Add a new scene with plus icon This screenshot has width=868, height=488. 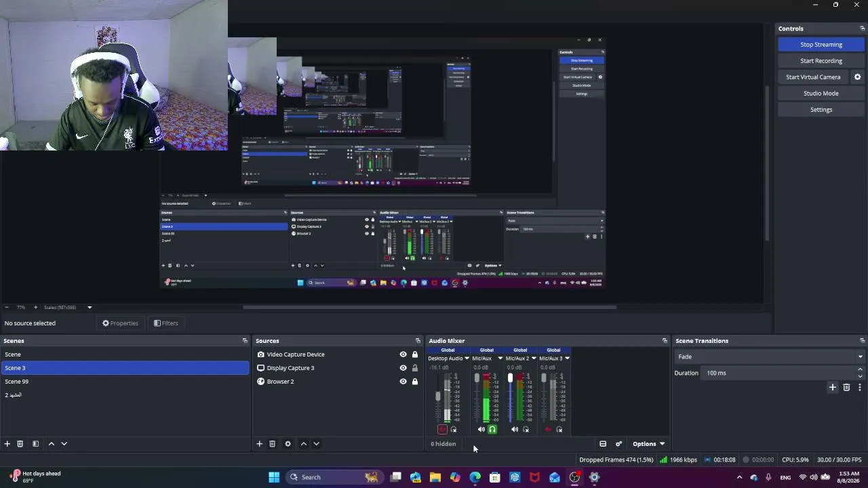[x=7, y=444]
